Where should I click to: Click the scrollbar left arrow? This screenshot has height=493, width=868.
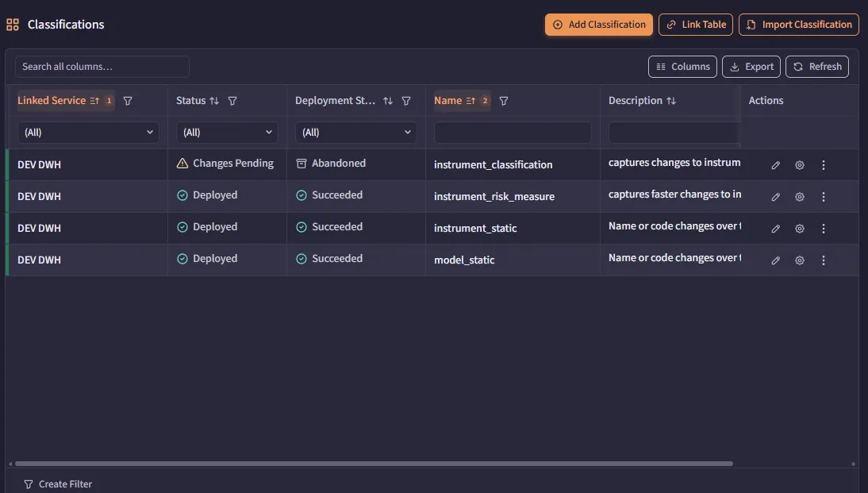[x=10, y=464]
